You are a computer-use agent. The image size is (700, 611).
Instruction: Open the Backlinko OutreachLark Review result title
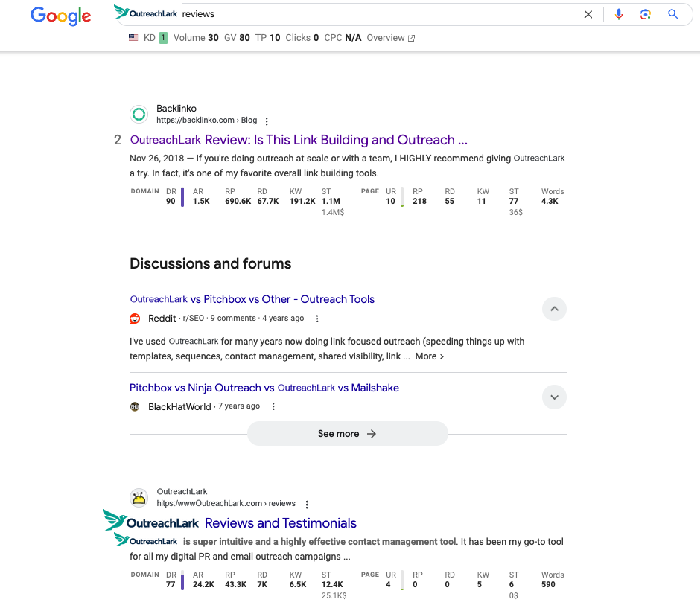pyautogui.click(x=299, y=140)
